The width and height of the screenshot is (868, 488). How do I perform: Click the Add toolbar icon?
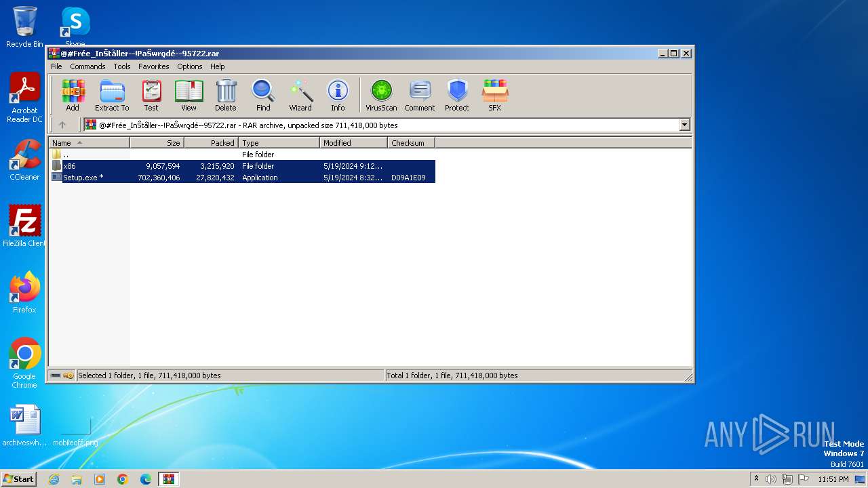coord(73,95)
